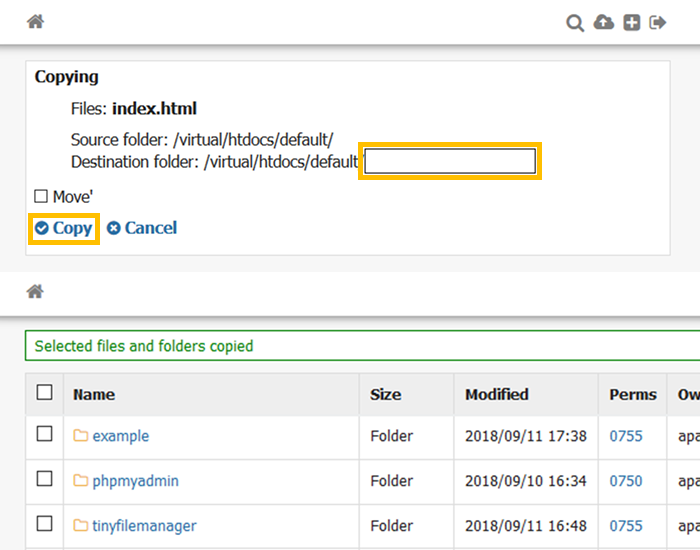700x550 pixels.
Task: Click the home icon in top navbar
Action: point(35,22)
